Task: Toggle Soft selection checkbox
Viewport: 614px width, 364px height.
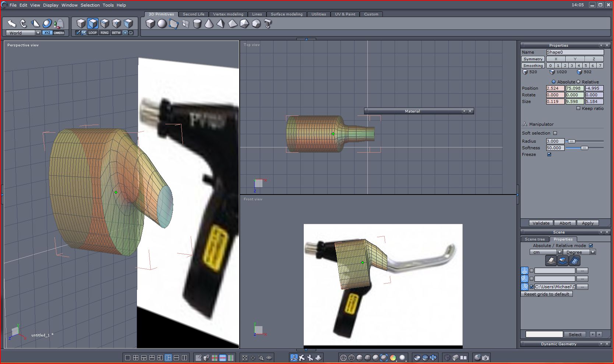Action: [555, 133]
